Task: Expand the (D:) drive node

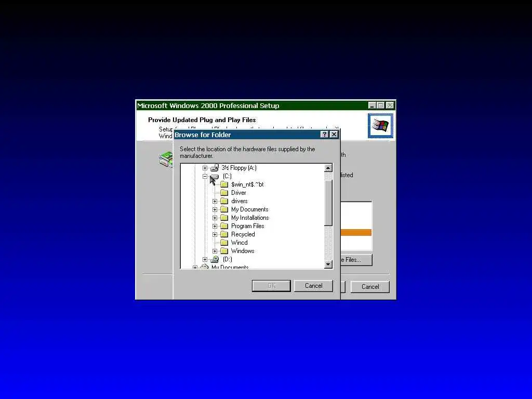Action: click(x=205, y=260)
